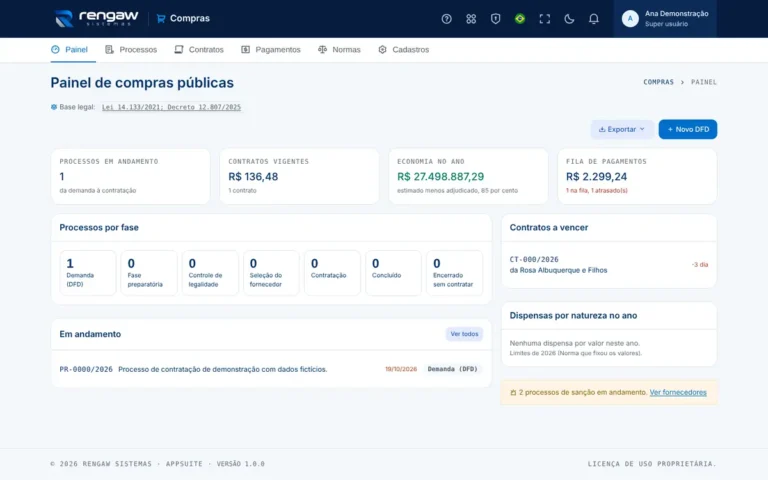
Task: Click the Versão 1.0.0 footer text
Action: 240,464
